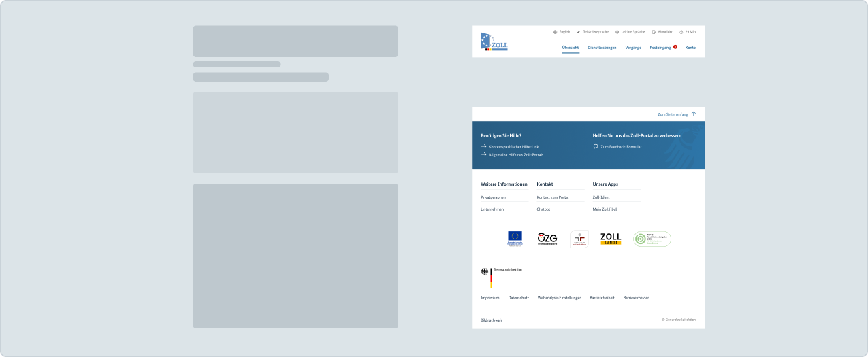Screen dimensions: 868x357
Task: Switch to the Vorgänge tab
Action: [633, 48]
